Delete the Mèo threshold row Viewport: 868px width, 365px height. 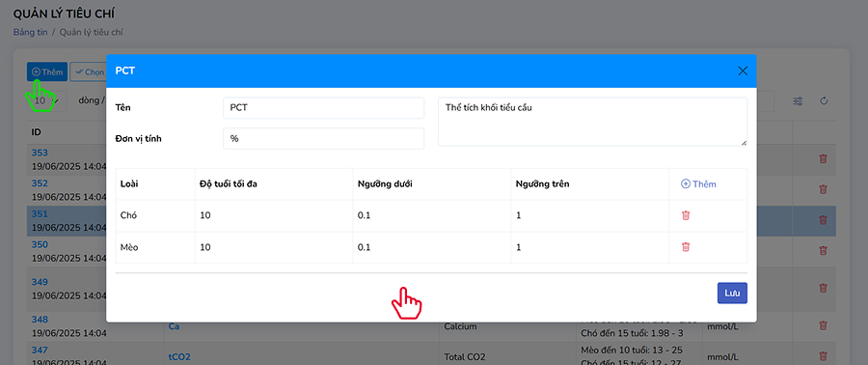(x=686, y=247)
